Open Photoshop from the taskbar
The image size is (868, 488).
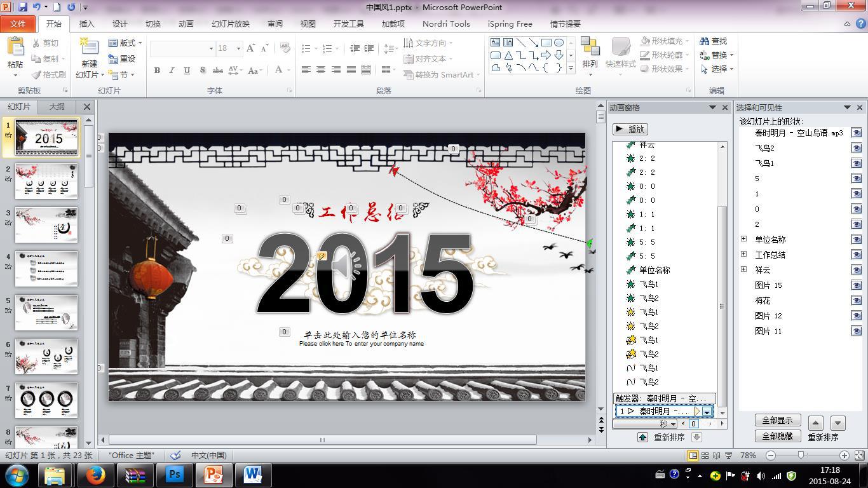coord(174,475)
